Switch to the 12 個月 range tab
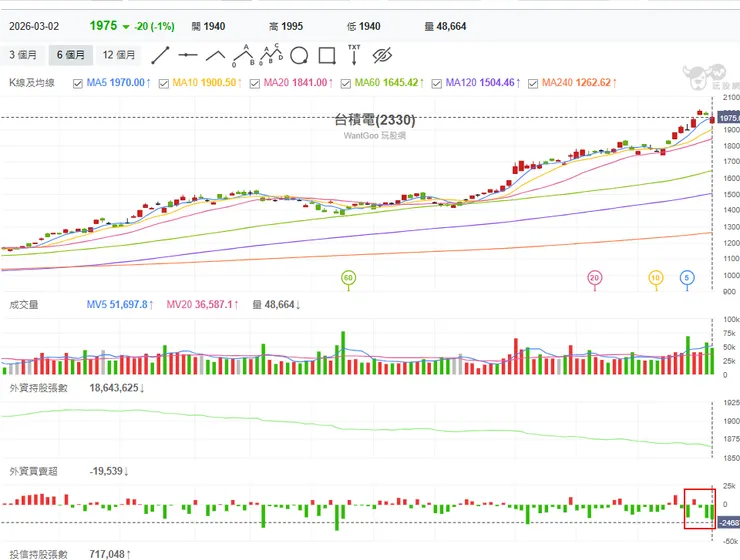 pos(119,55)
